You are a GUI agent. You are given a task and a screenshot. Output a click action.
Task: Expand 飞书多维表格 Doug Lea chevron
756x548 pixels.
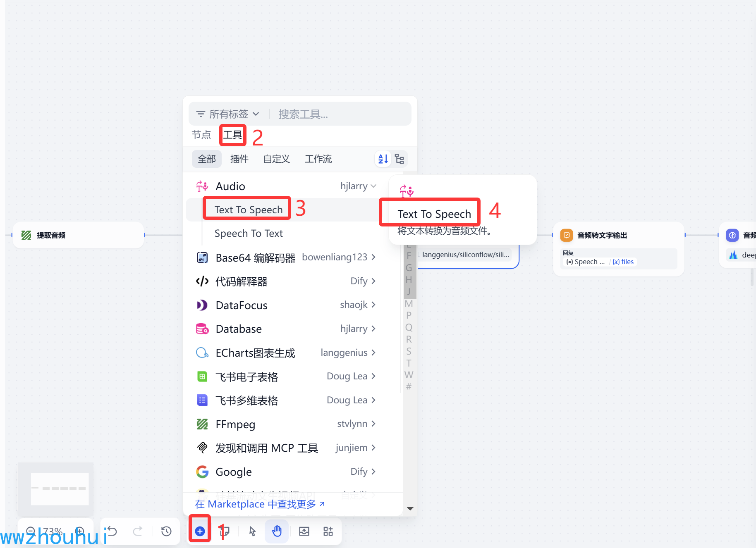pyautogui.click(x=373, y=400)
